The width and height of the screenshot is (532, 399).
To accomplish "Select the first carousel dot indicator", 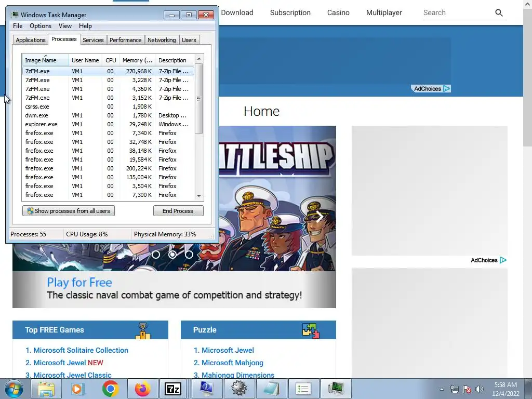I will click(x=156, y=255).
